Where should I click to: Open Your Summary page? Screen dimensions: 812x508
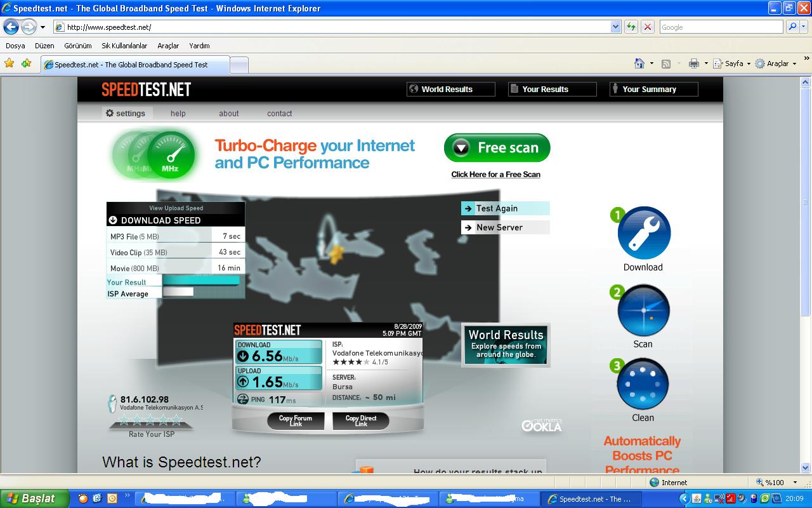(653, 89)
